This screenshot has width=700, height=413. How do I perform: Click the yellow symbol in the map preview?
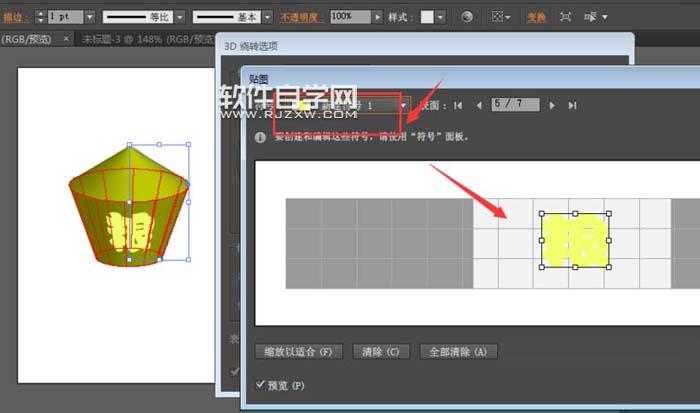(x=575, y=240)
